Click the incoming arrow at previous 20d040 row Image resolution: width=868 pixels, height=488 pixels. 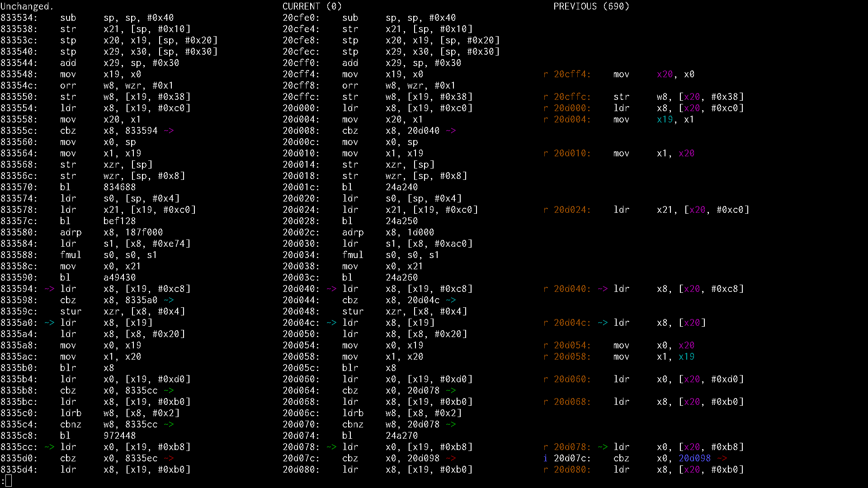603,289
